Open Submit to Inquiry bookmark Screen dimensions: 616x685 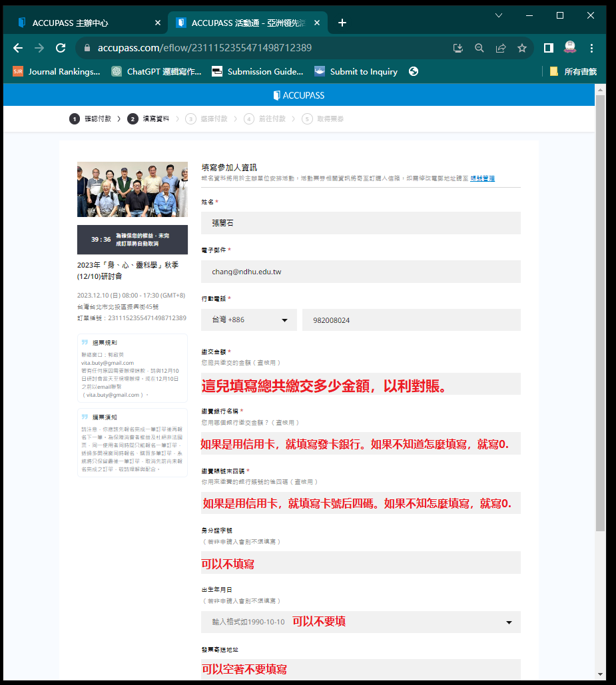(356, 71)
